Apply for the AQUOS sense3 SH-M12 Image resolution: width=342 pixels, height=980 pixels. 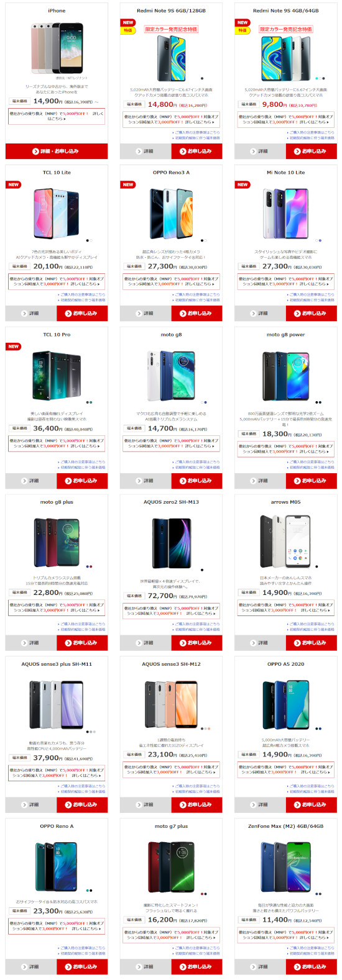tap(196, 805)
